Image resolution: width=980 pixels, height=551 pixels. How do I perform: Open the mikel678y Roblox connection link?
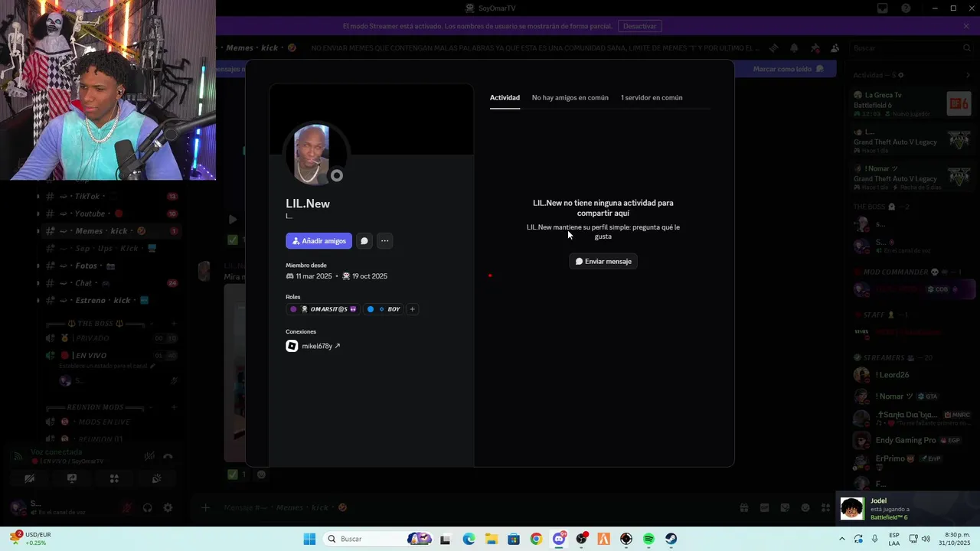321,347
